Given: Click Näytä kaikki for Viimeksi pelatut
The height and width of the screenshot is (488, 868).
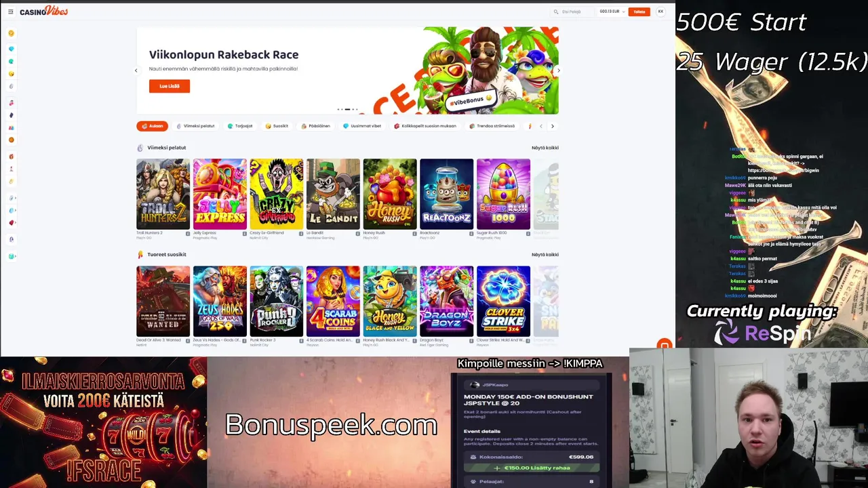Looking at the screenshot, I should pos(545,148).
